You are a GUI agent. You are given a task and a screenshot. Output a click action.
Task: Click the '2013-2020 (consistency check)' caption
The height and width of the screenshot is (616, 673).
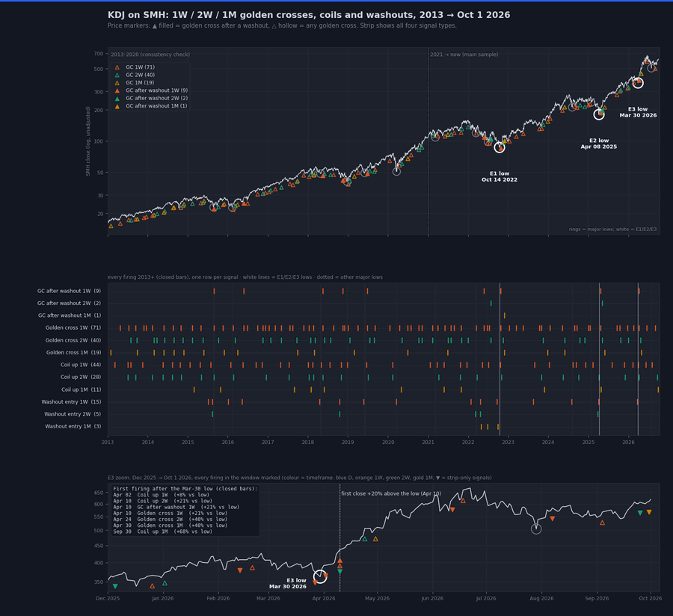pyautogui.click(x=150, y=55)
